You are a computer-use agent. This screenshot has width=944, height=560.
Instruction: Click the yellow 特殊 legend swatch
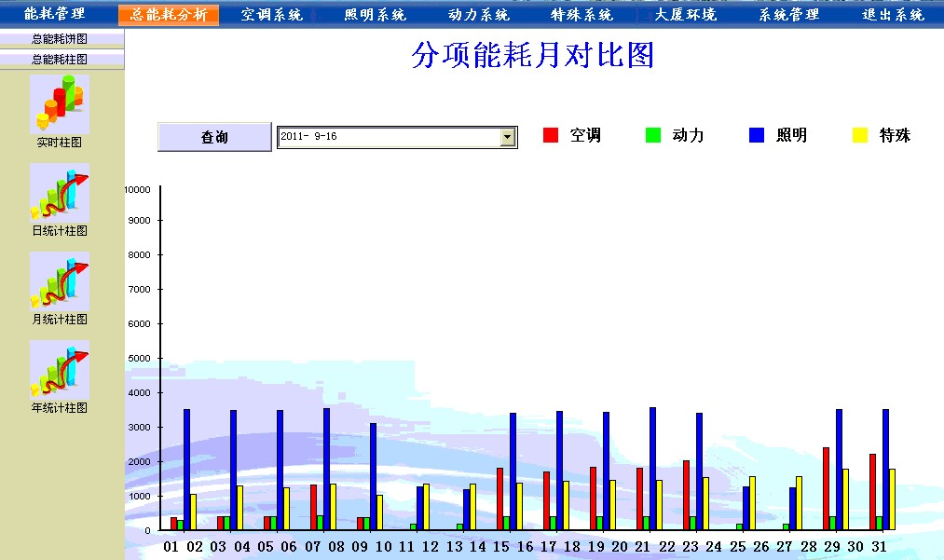point(860,135)
